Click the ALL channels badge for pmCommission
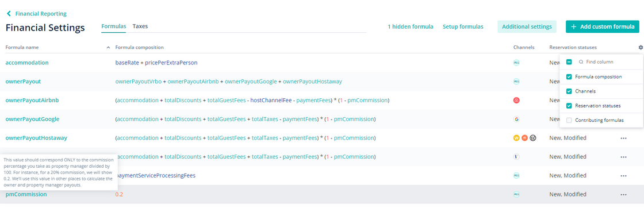This screenshot has height=208, width=644. [517, 194]
